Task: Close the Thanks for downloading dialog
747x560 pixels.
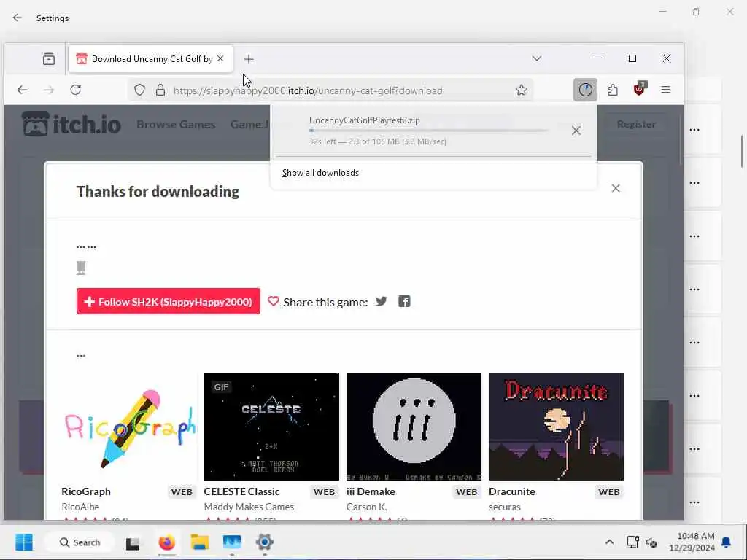Action: (616, 189)
